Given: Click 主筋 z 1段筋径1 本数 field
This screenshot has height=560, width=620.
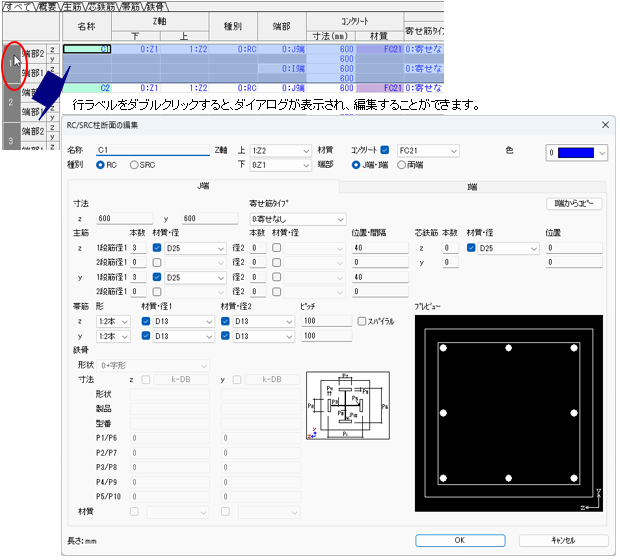Looking at the screenshot, I should (138, 248).
